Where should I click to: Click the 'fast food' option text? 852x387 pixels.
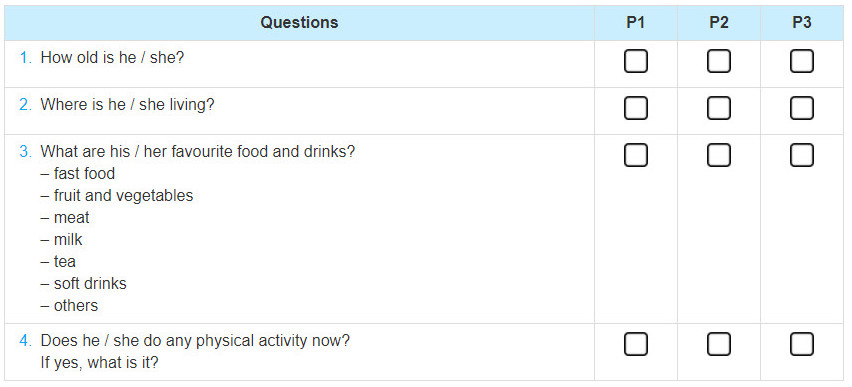click(x=84, y=174)
